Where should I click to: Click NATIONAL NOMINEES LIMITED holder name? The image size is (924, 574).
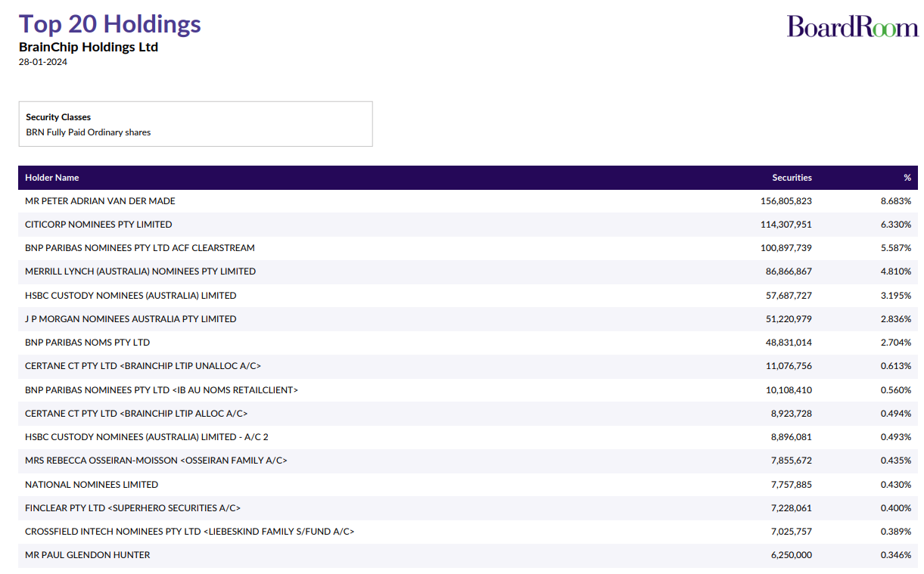coord(92,485)
